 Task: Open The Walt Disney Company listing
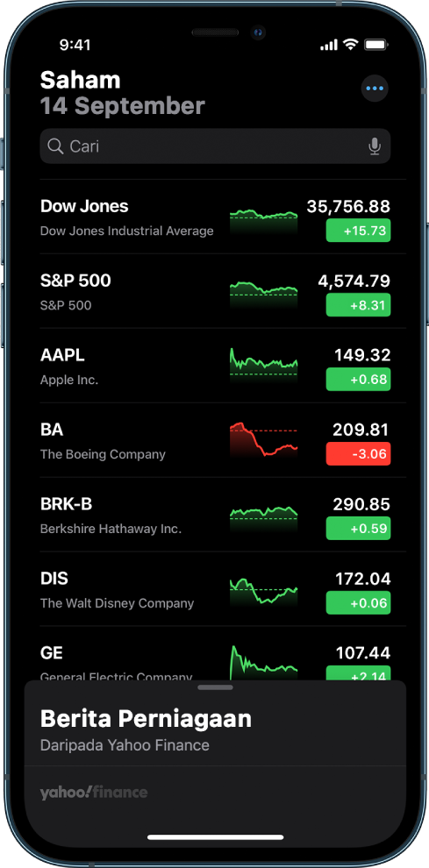[x=215, y=589]
